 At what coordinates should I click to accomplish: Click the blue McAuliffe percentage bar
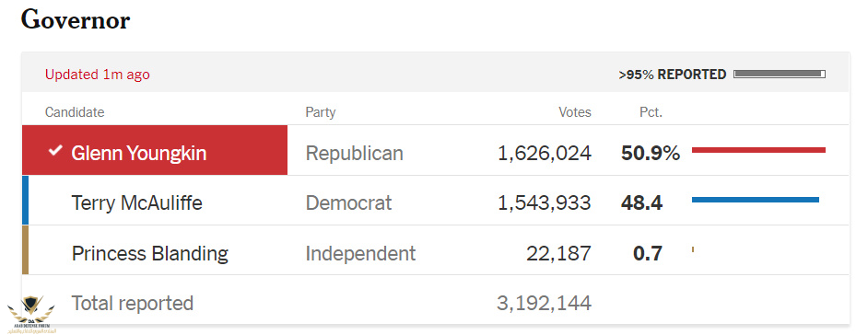click(755, 200)
